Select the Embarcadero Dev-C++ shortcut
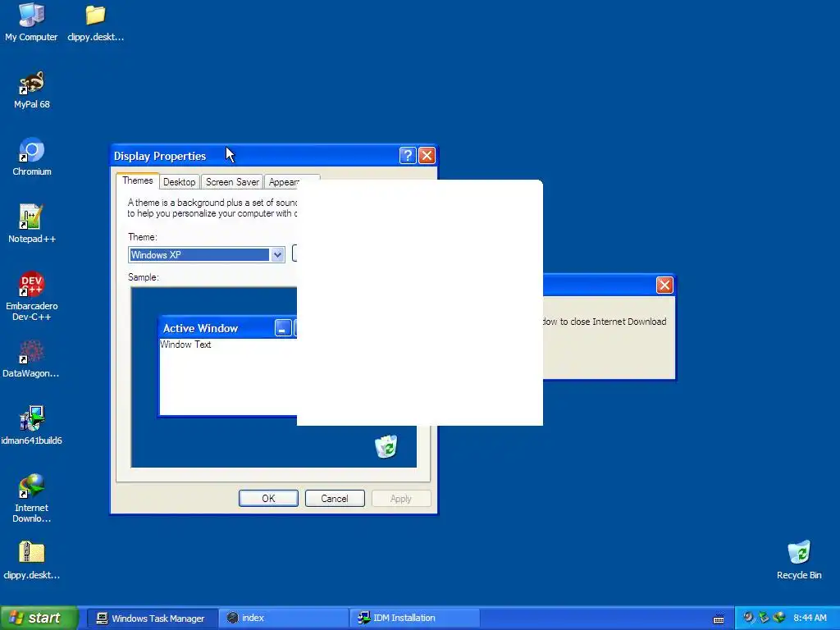Viewport: 840px width, 630px height. pos(32,297)
